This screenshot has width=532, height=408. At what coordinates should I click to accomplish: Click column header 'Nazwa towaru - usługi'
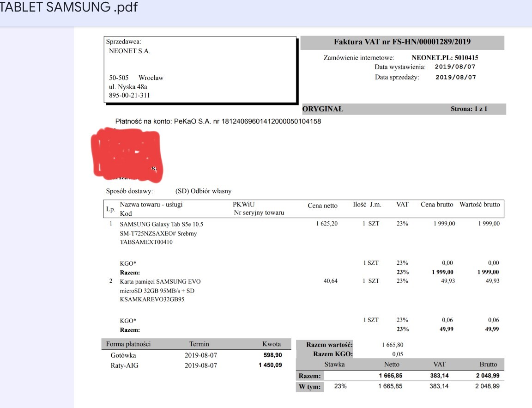151,204
